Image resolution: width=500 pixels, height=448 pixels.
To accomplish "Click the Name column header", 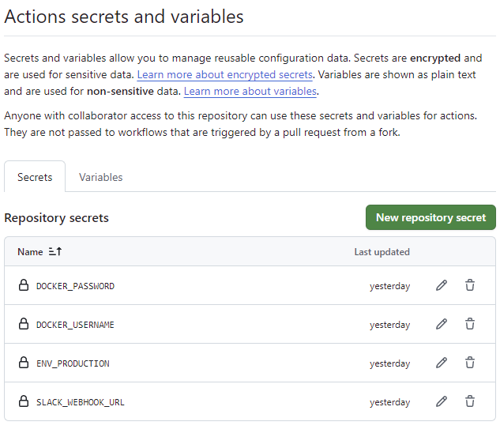I will (x=30, y=252).
